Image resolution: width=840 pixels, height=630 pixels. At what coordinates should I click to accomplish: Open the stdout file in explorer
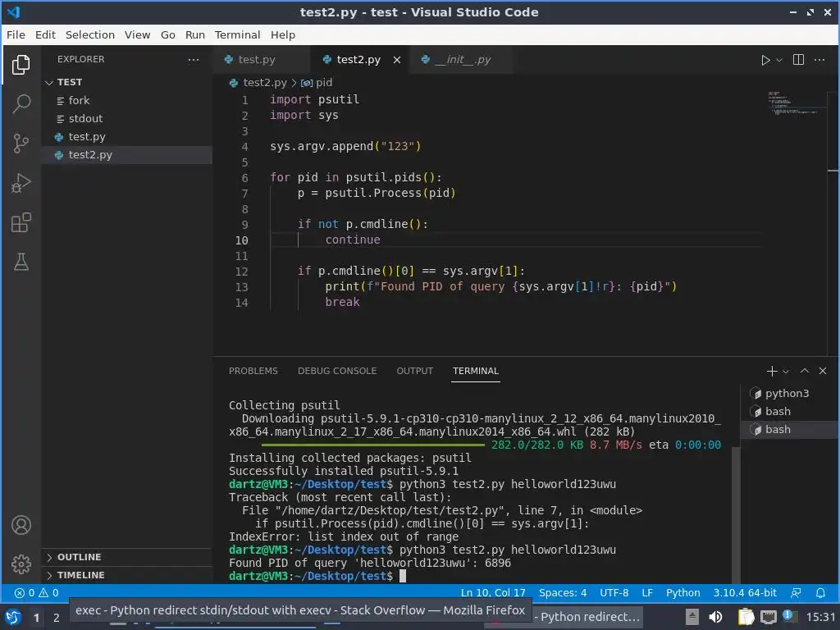point(127,118)
